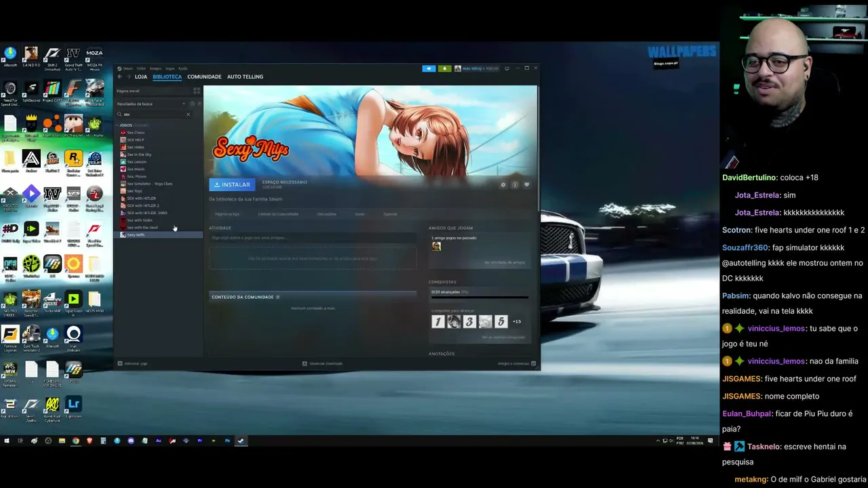Click the library search field
This screenshot has height=488, width=868.
[153, 115]
